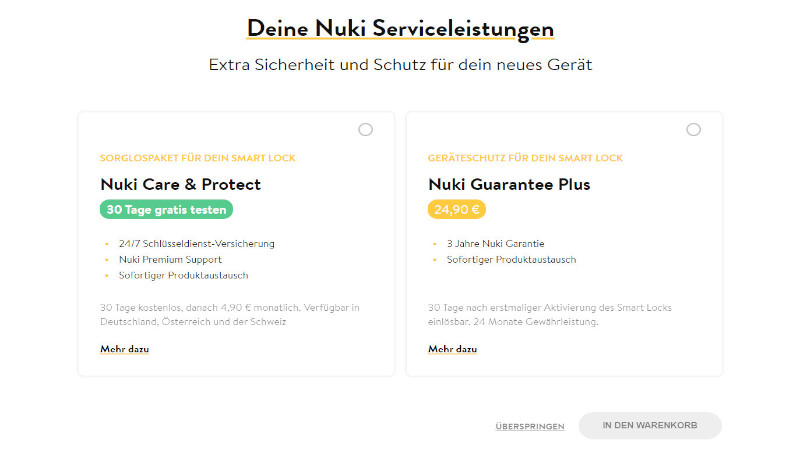Viewport: 800px width, 450px height.
Task: Click the 'Nuki Care & Protect' title
Action: 180,184
